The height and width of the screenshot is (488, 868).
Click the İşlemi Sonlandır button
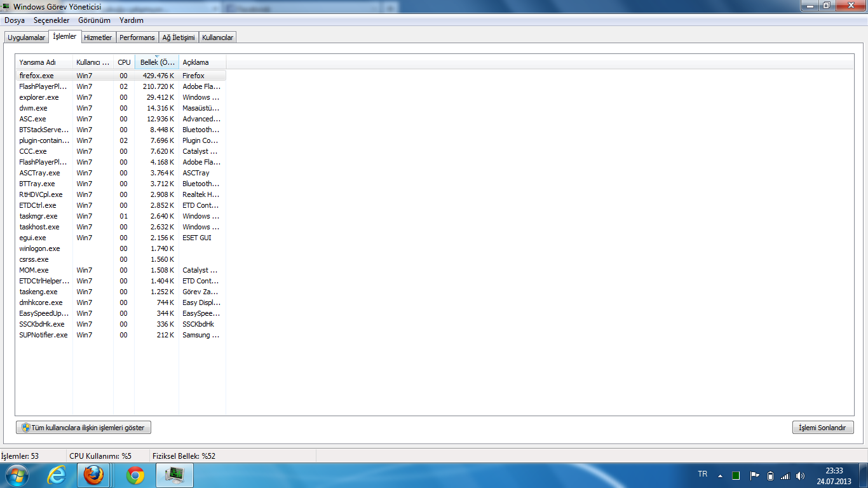(823, 428)
